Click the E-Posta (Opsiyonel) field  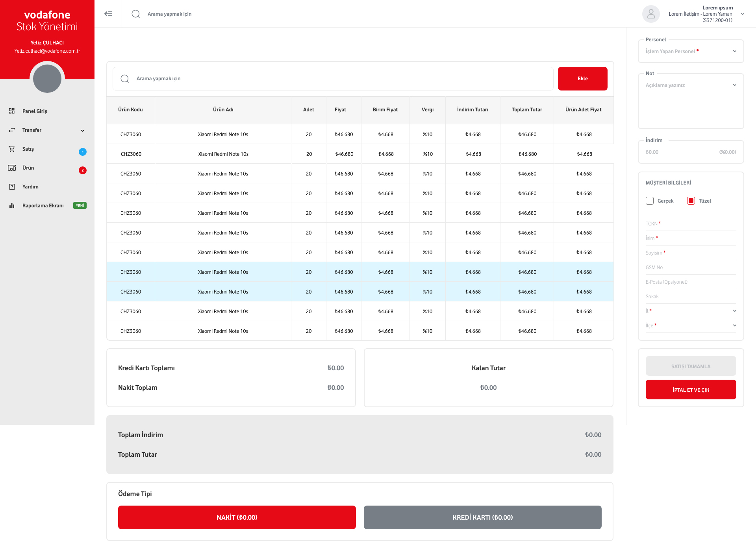(x=691, y=282)
